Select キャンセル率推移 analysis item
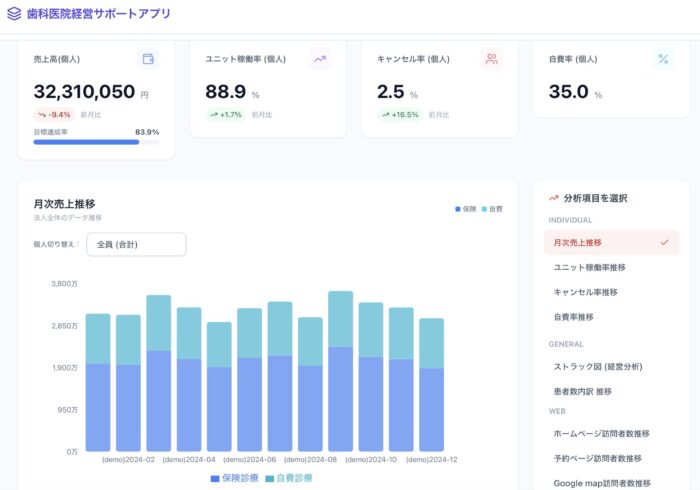The image size is (700, 490). [x=585, y=292]
